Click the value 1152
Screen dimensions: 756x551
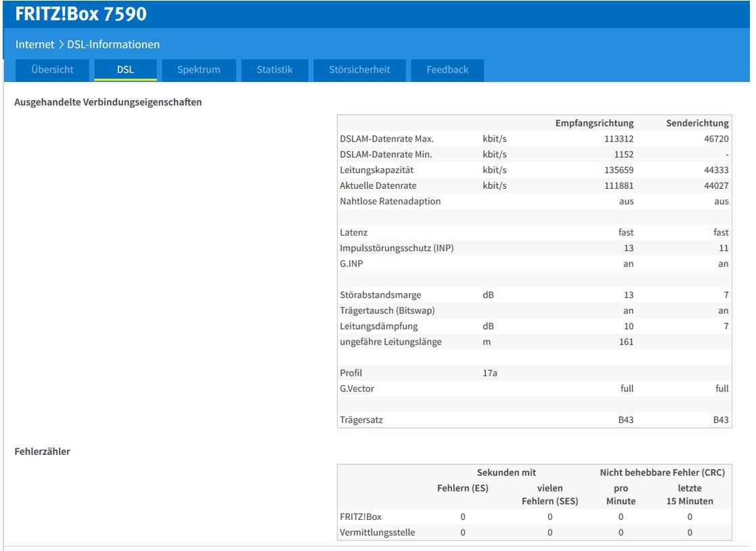click(x=624, y=154)
